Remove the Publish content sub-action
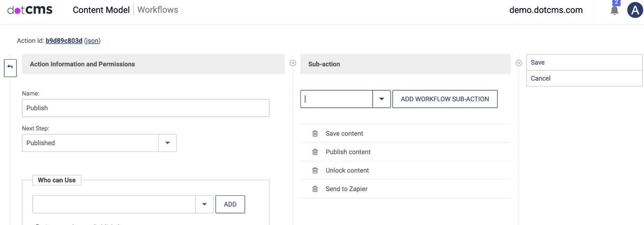Viewport: 644px width, 225px height. click(x=315, y=152)
